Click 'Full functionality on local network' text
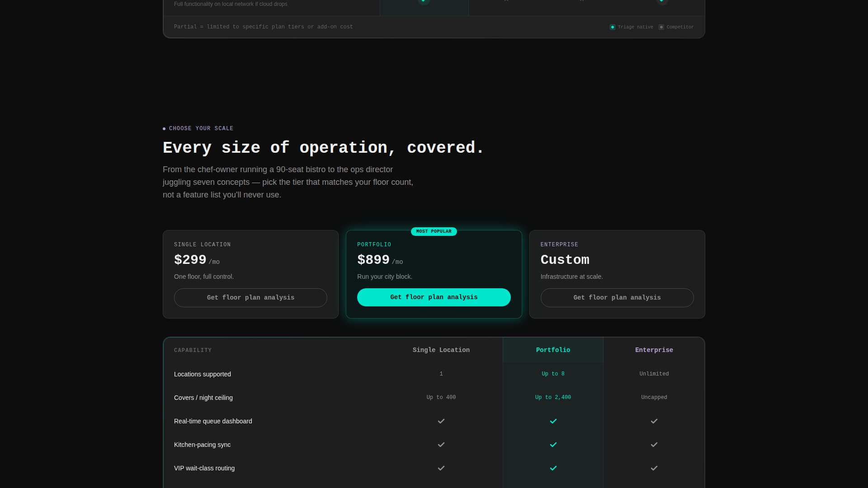Viewport: 868px width, 488px height. (231, 4)
